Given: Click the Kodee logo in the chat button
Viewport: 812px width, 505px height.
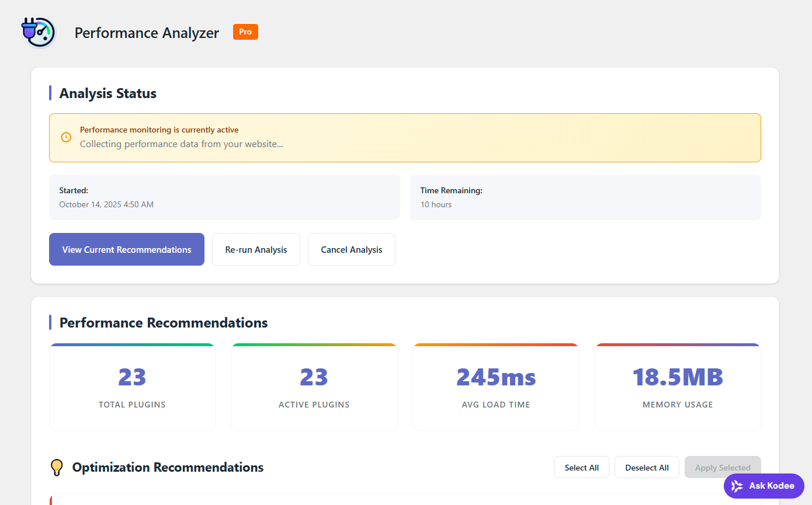Looking at the screenshot, I should [737, 486].
